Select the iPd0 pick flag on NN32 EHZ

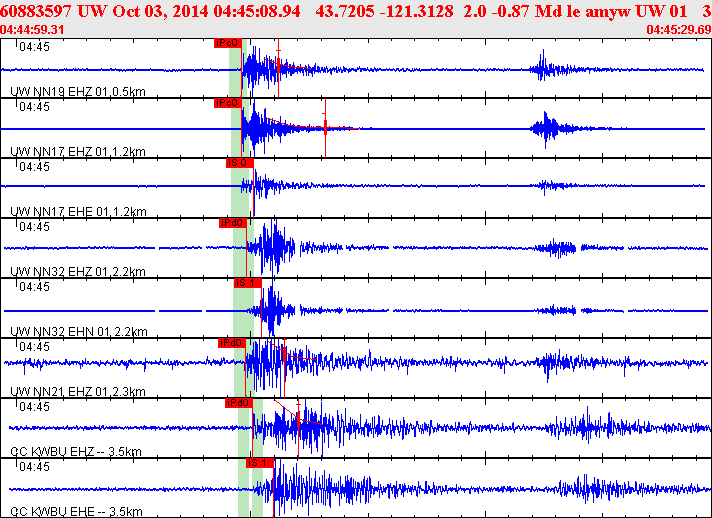point(232,223)
